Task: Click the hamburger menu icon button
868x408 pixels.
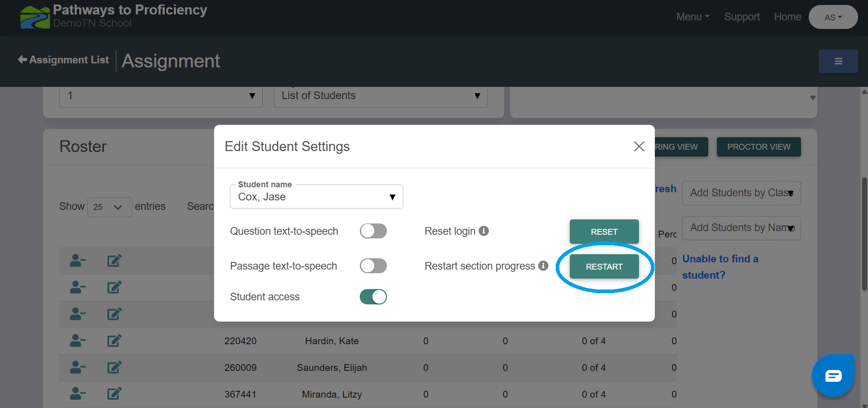Action: coord(838,61)
